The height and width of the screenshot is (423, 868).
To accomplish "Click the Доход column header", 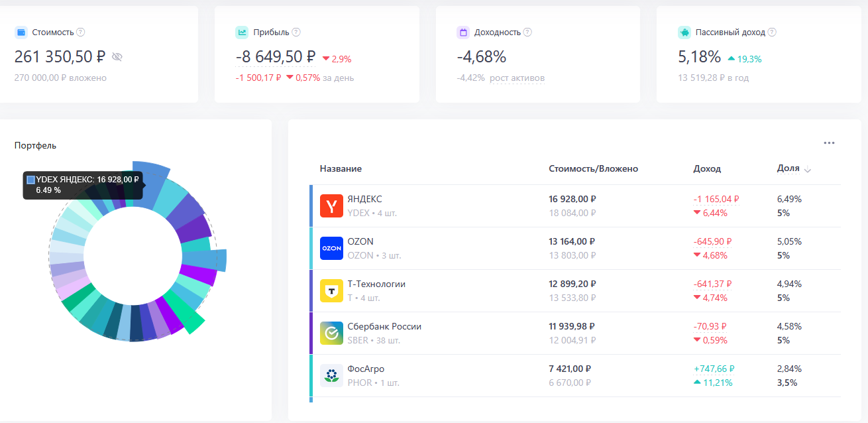I will point(707,168).
